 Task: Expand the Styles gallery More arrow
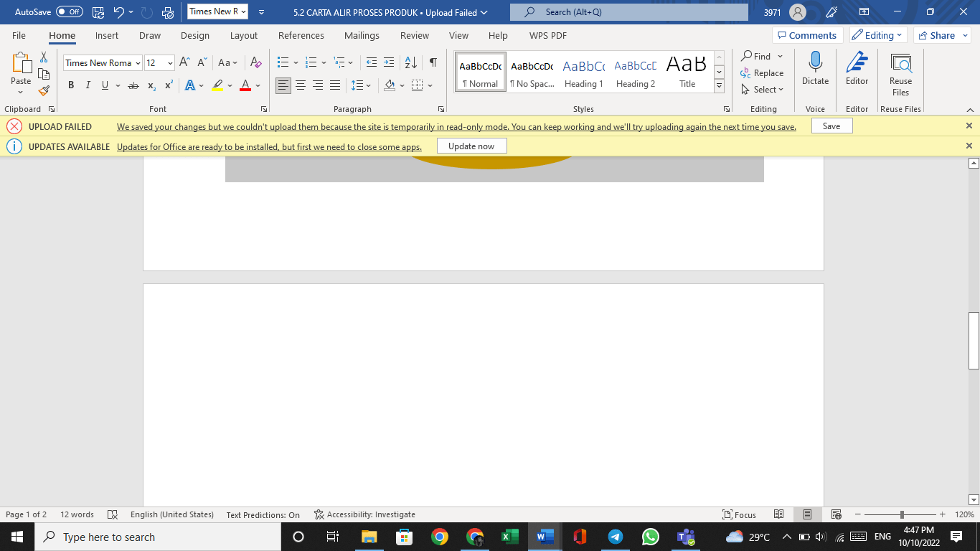point(719,86)
